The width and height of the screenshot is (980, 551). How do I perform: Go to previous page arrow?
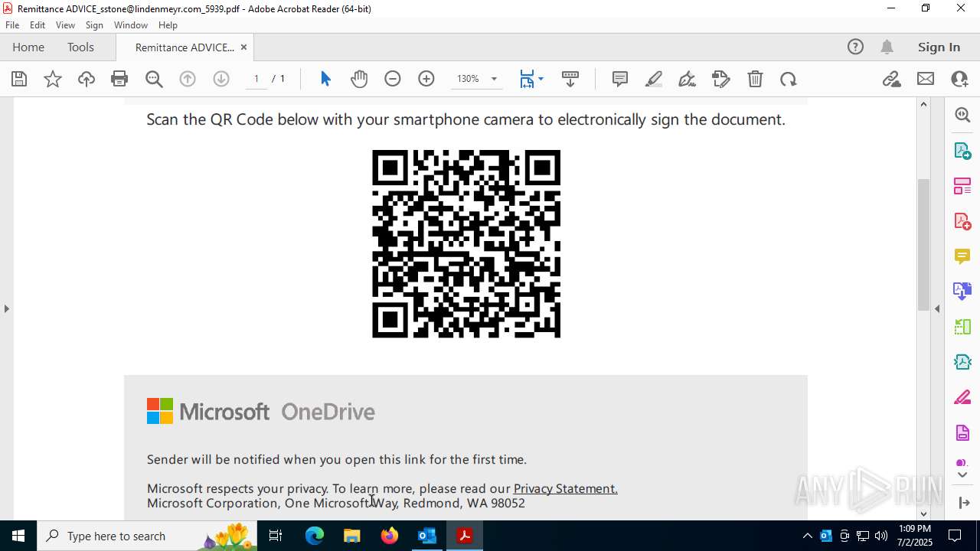click(188, 79)
